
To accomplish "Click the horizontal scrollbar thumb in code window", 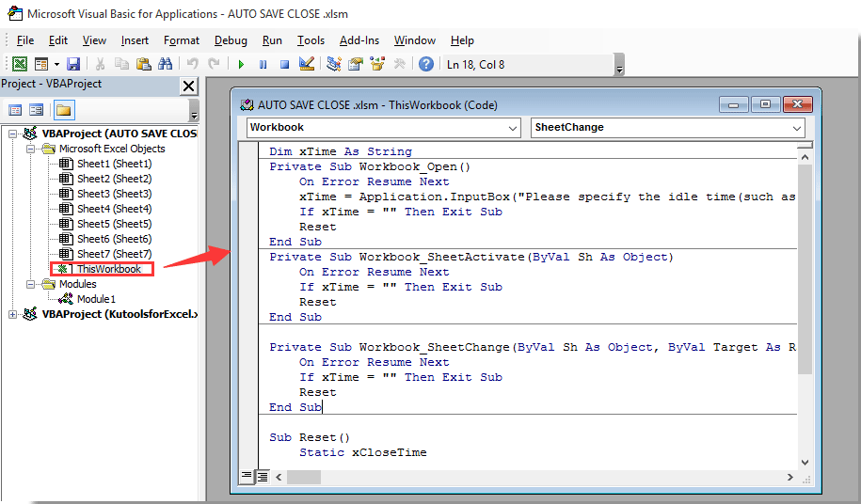I will click(302, 477).
